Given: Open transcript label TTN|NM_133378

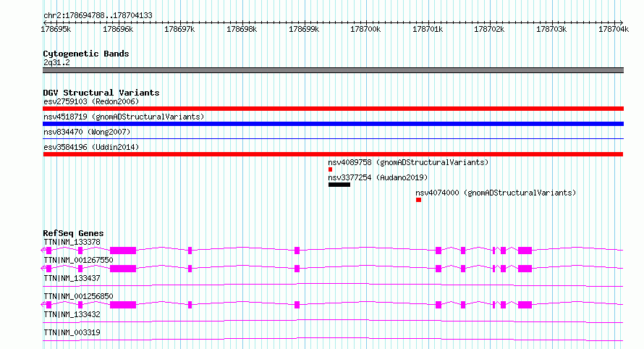Looking at the screenshot, I should pyautogui.click(x=72, y=242).
